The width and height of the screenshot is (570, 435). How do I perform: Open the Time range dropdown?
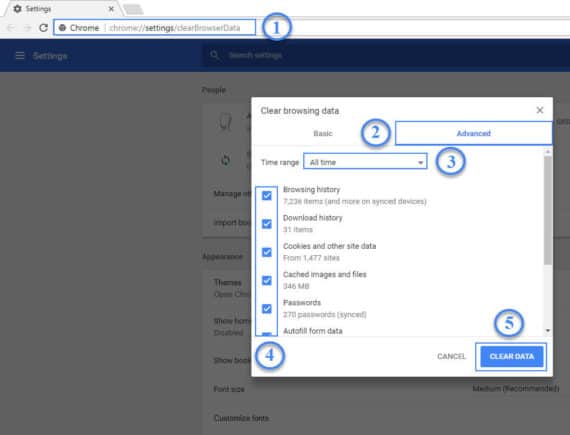coord(365,162)
